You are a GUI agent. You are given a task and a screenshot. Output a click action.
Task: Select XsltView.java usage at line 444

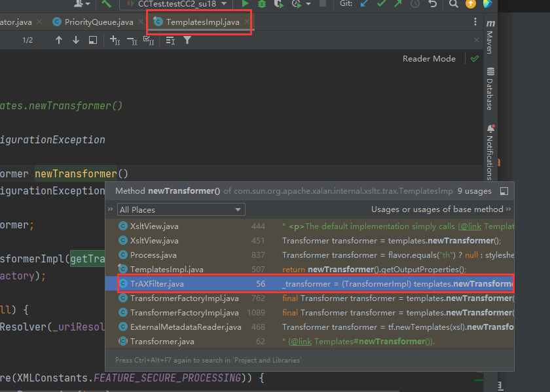(x=310, y=226)
